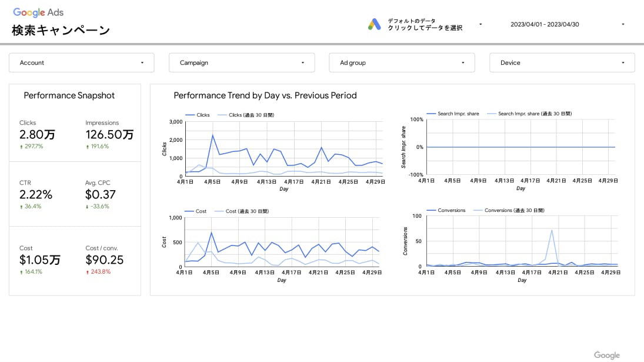Open the date range 2023/04/01 - 2023/04/30 picker

pos(567,24)
